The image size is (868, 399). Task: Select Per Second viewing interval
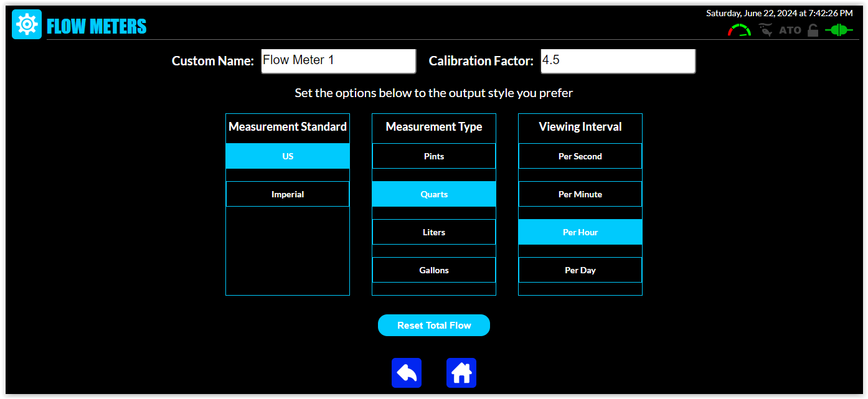(580, 156)
